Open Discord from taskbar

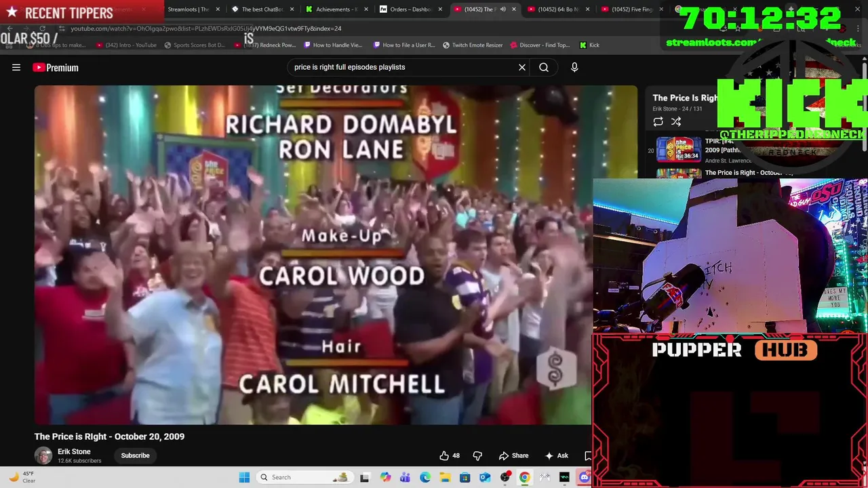pyautogui.click(x=585, y=477)
